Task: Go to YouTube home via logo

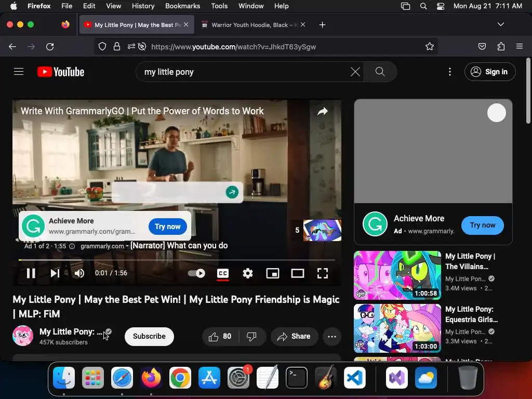Action: [61, 72]
